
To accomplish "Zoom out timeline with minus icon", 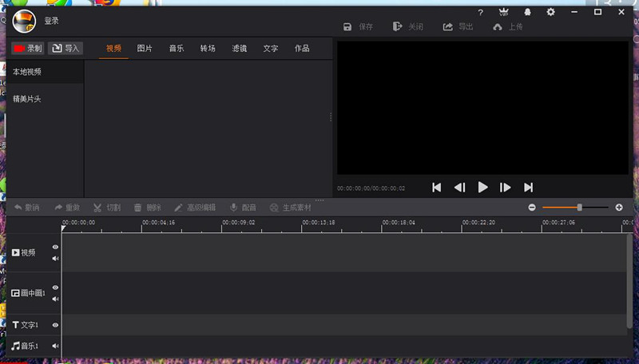I will [x=532, y=208].
